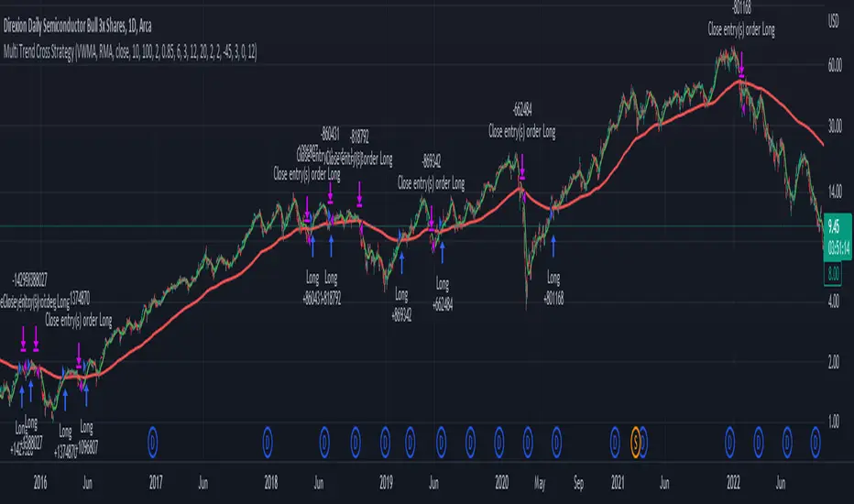Click the 14.00 price axis label
Image resolution: width=854 pixels, height=504 pixels.
point(835,192)
